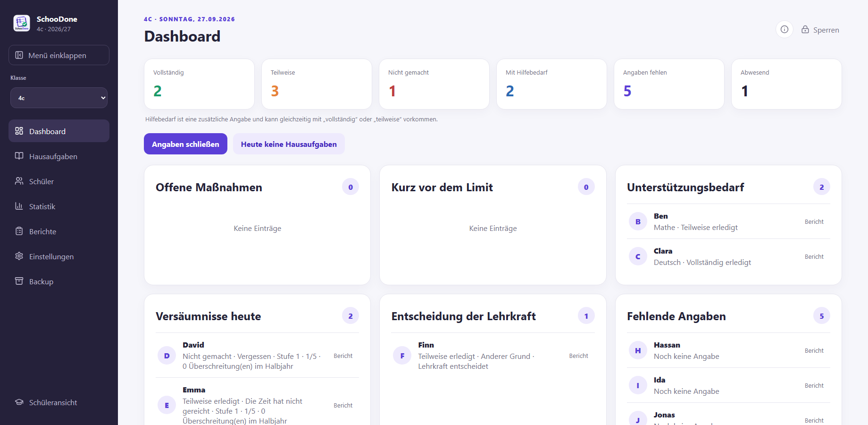Click Heute keine Hausaufgaben button

(289, 144)
